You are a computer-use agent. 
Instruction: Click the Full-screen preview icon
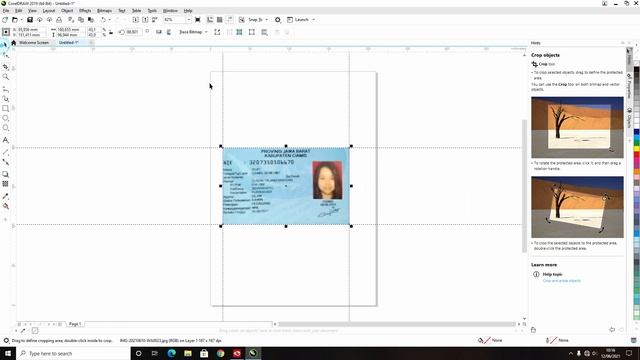tap(198, 20)
